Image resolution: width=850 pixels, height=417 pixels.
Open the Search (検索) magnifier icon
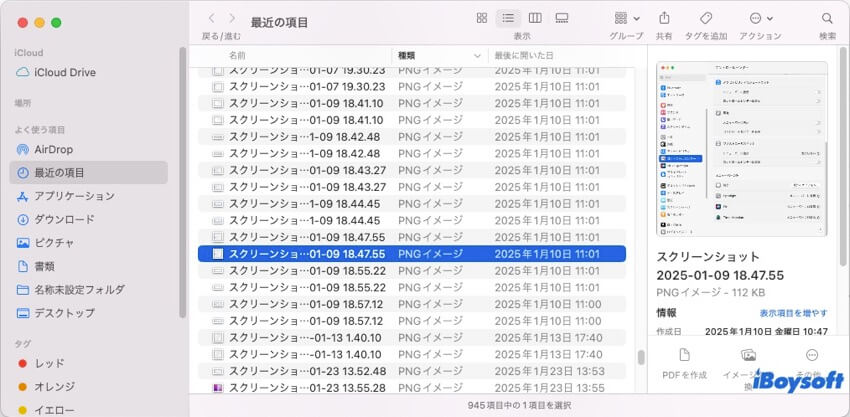827,18
